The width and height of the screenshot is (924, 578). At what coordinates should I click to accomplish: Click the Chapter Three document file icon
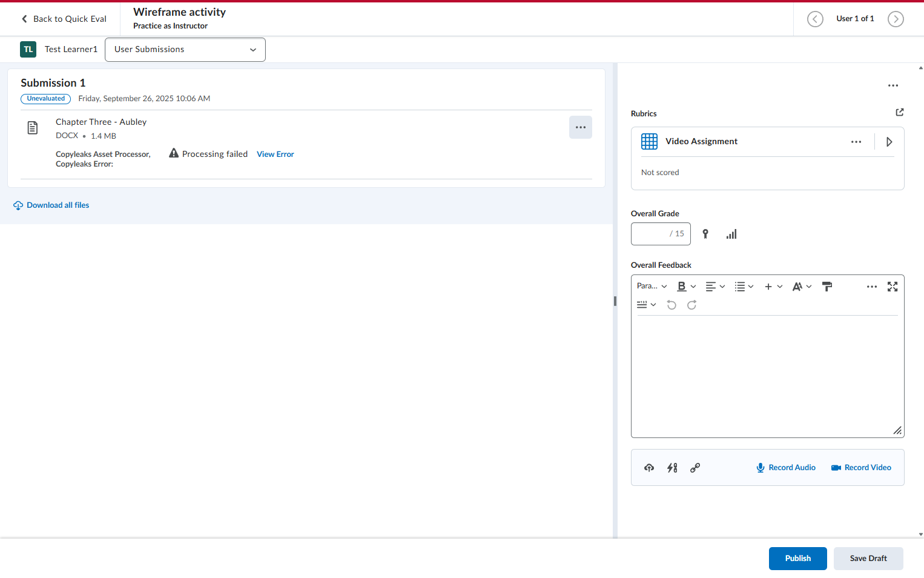point(33,128)
